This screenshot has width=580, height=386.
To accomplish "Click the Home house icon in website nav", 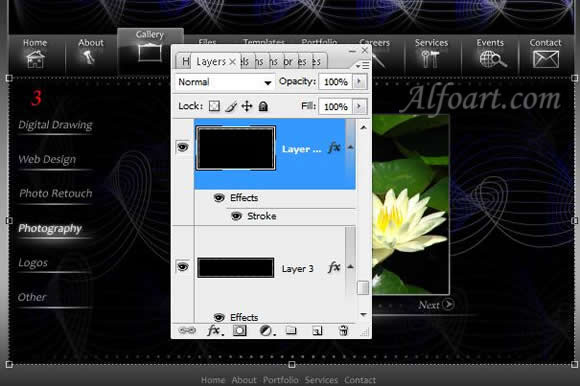I will tap(35, 59).
